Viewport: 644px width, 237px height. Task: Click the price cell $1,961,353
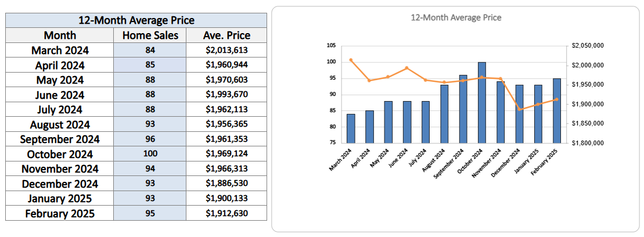coord(226,139)
